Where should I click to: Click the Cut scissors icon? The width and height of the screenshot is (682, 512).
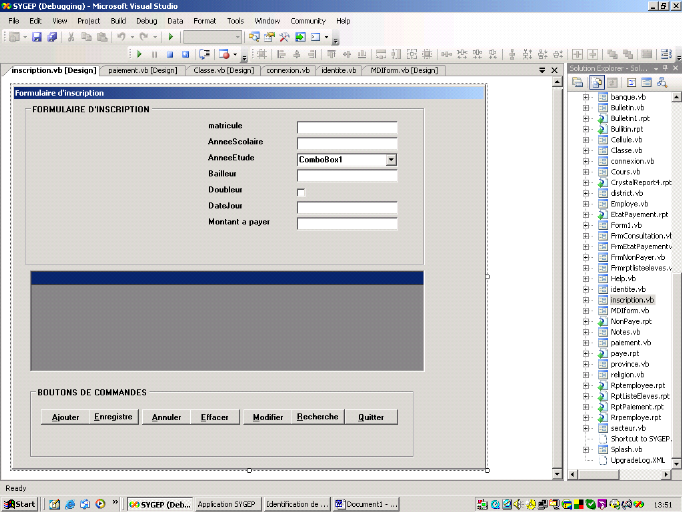tap(69, 37)
